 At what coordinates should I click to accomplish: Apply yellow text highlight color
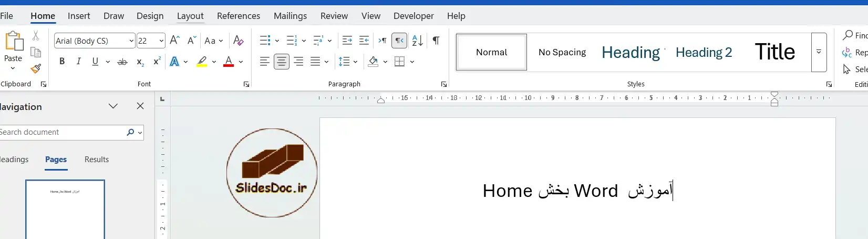pyautogui.click(x=202, y=62)
